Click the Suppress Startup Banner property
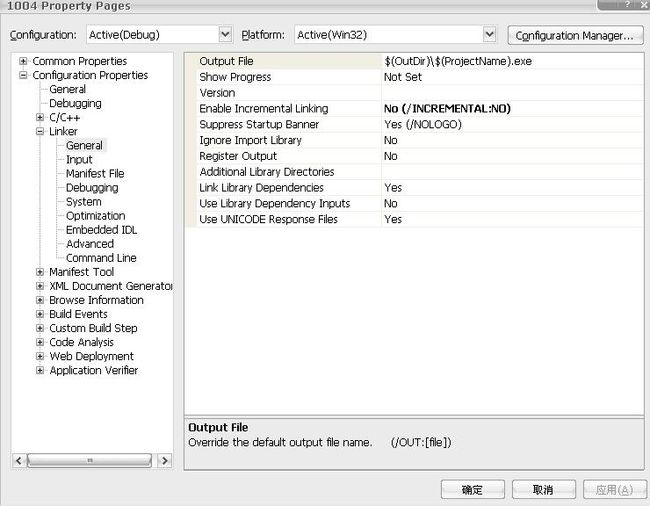 (x=259, y=124)
